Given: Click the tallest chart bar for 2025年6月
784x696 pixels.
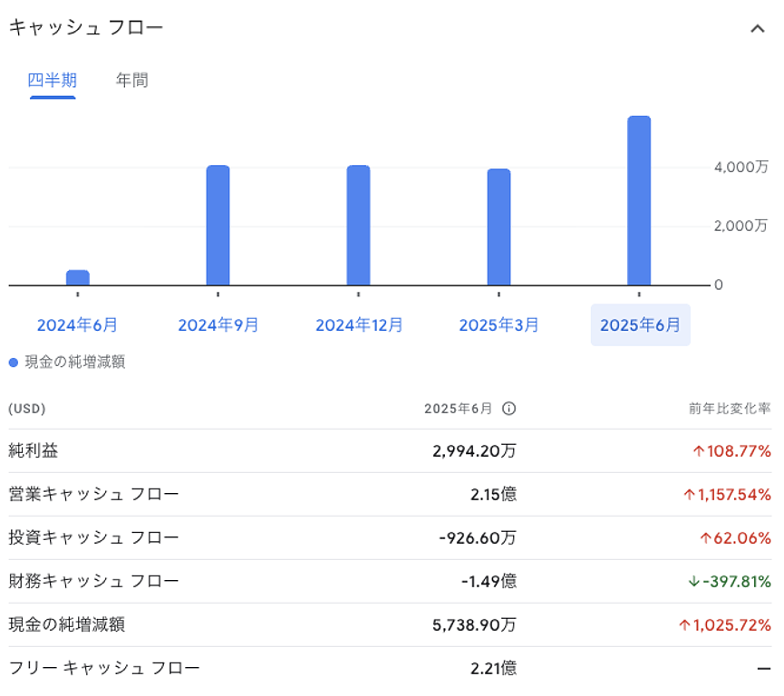Looking at the screenshot, I should tap(639, 201).
